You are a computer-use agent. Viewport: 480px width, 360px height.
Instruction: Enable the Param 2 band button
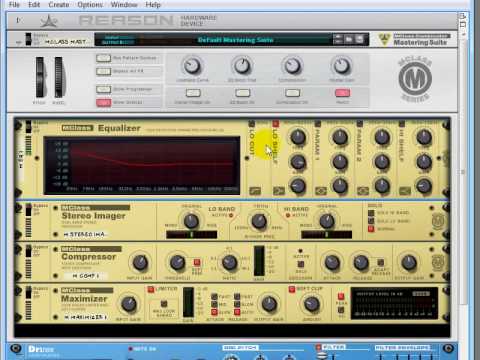[360, 124]
